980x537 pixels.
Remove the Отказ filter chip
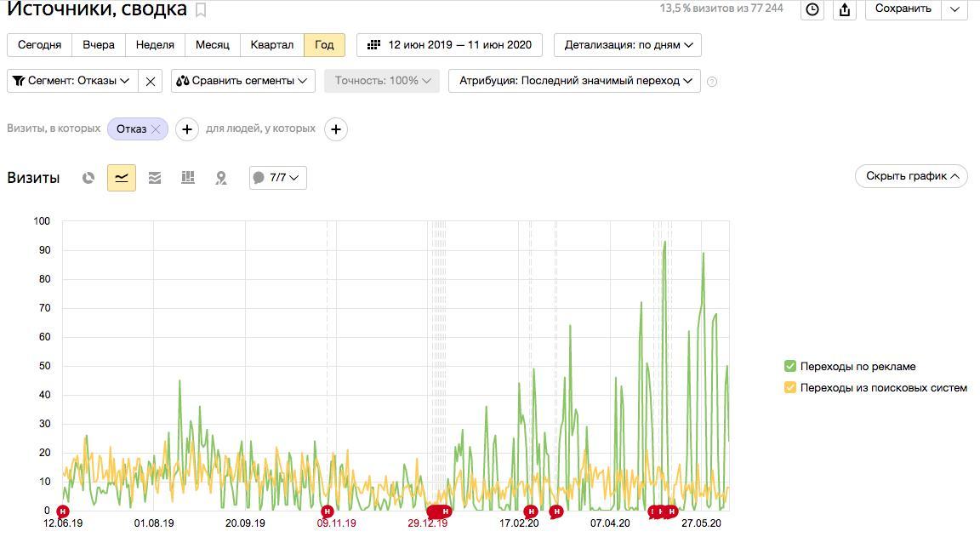[x=156, y=129]
